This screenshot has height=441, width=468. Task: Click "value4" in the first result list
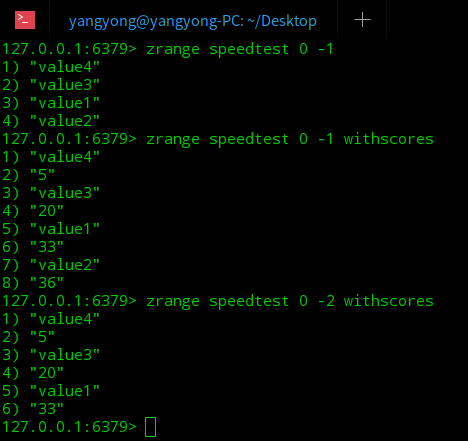tap(65, 67)
